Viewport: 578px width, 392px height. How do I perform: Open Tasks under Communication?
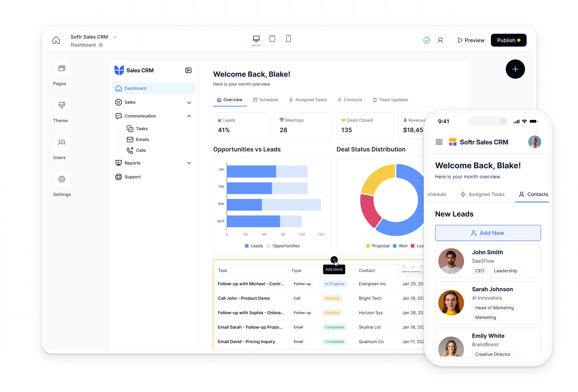point(137,129)
